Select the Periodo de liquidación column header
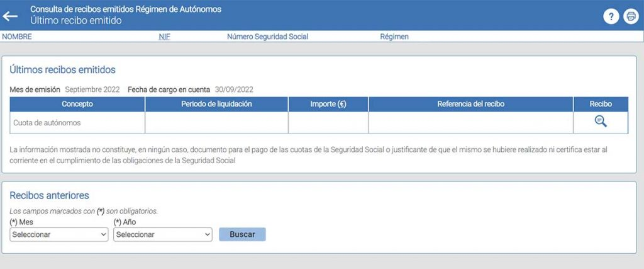This screenshot has width=644, height=269. [x=216, y=104]
